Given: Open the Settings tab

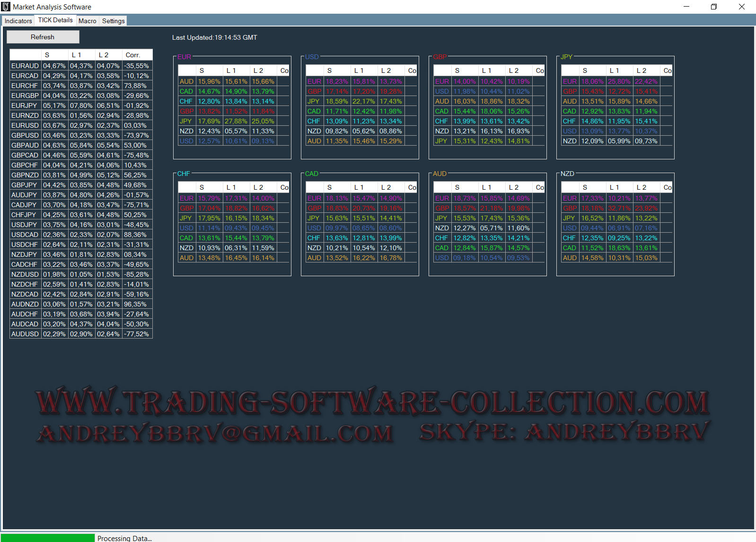Looking at the screenshot, I should [113, 21].
